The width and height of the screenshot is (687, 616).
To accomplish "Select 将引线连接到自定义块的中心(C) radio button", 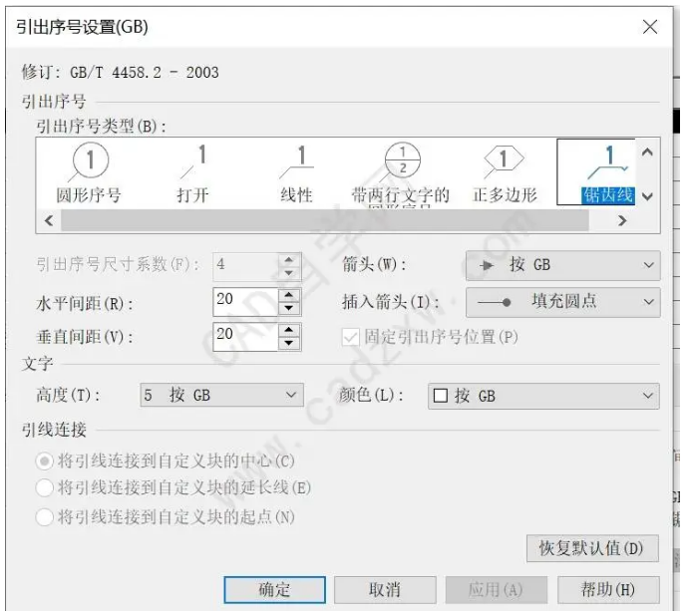I will [x=44, y=462].
